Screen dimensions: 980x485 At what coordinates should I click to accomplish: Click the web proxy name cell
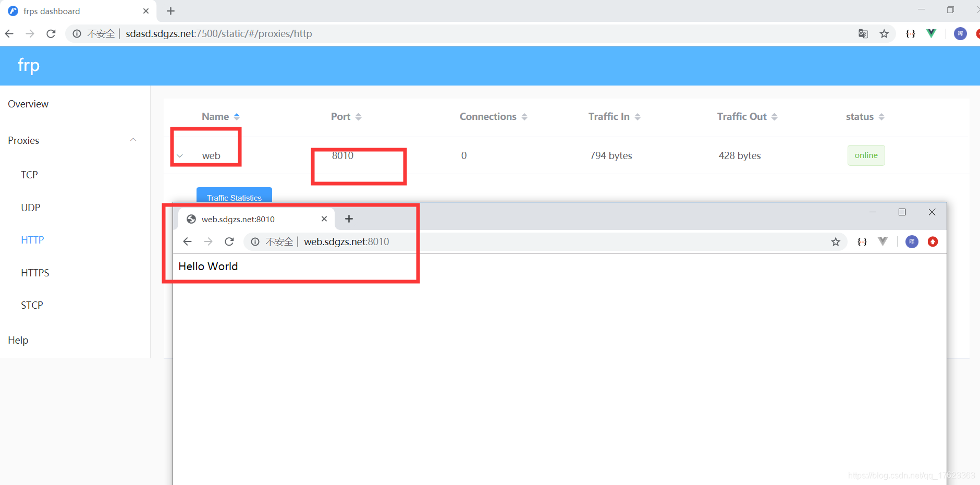click(x=211, y=156)
